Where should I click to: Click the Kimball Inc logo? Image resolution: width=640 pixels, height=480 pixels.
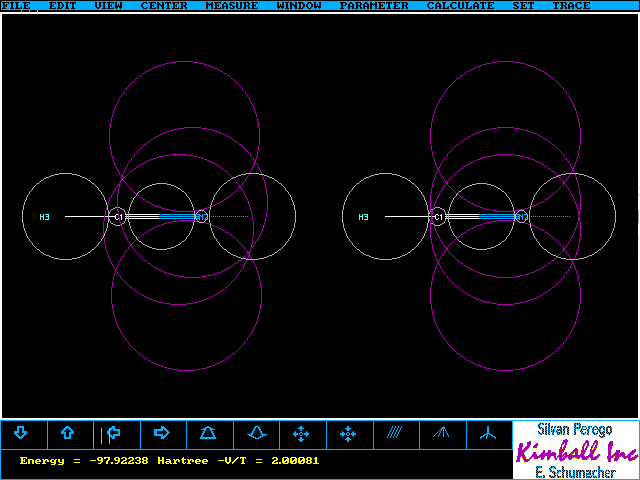tap(576, 451)
